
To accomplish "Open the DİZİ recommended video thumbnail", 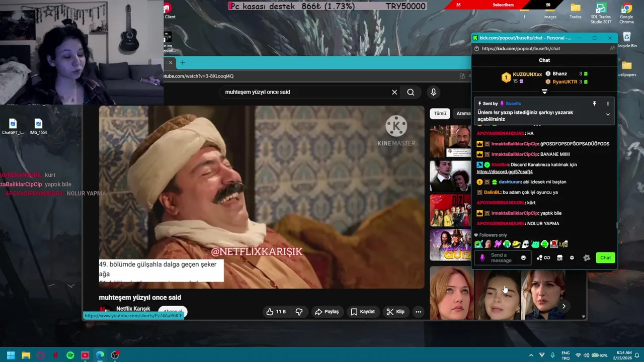I will pos(450,210).
